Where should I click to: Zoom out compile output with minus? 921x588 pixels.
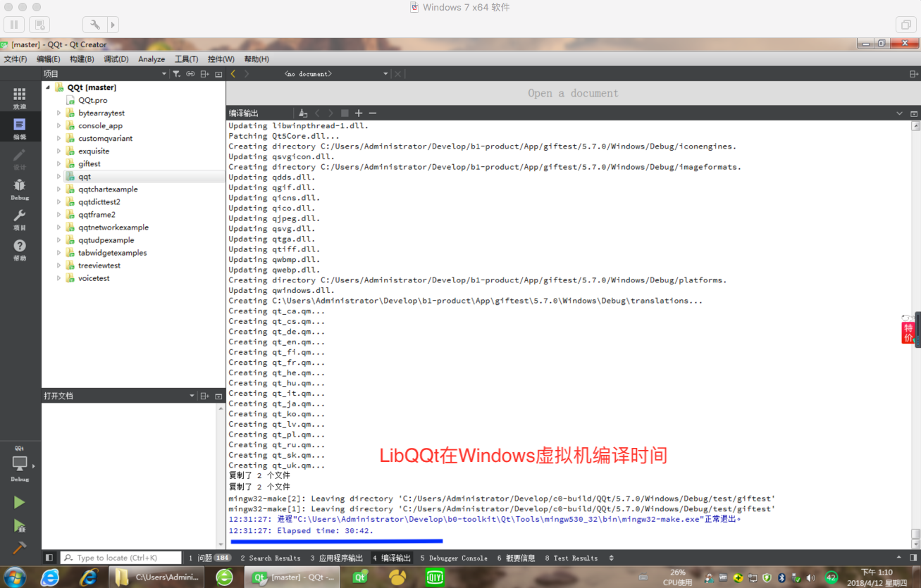pyautogui.click(x=373, y=113)
